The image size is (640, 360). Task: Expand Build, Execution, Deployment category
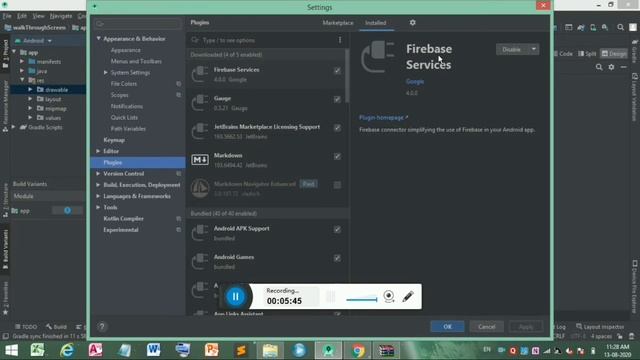click(x=98, y=185)
